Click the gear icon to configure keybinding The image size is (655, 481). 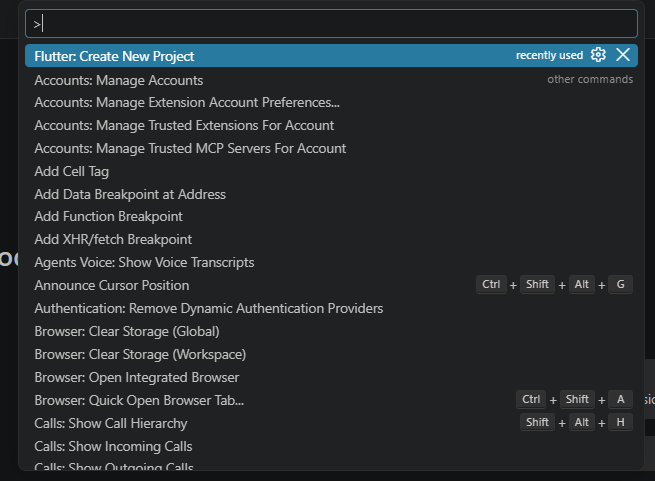(598, 55)
